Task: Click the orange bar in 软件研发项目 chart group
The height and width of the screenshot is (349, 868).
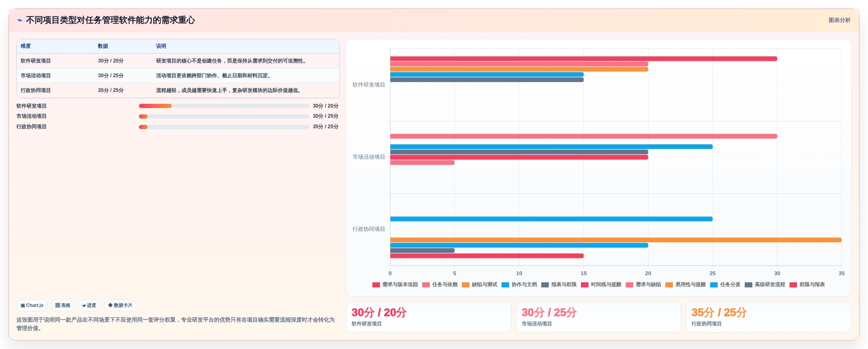Action: click(519, 69)
